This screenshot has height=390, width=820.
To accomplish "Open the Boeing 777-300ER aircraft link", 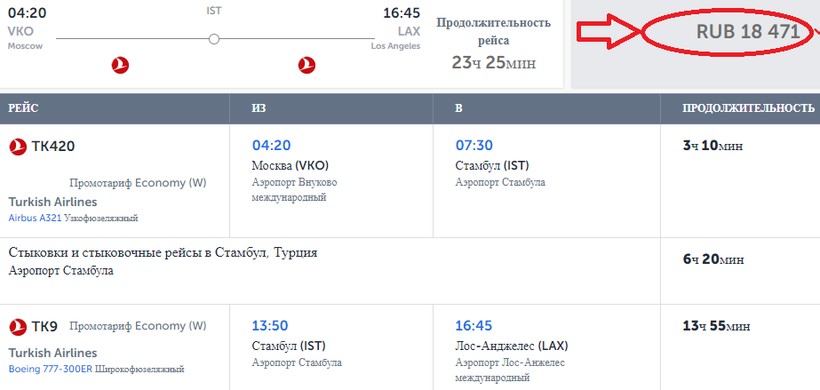I will [x=50, y=369].
